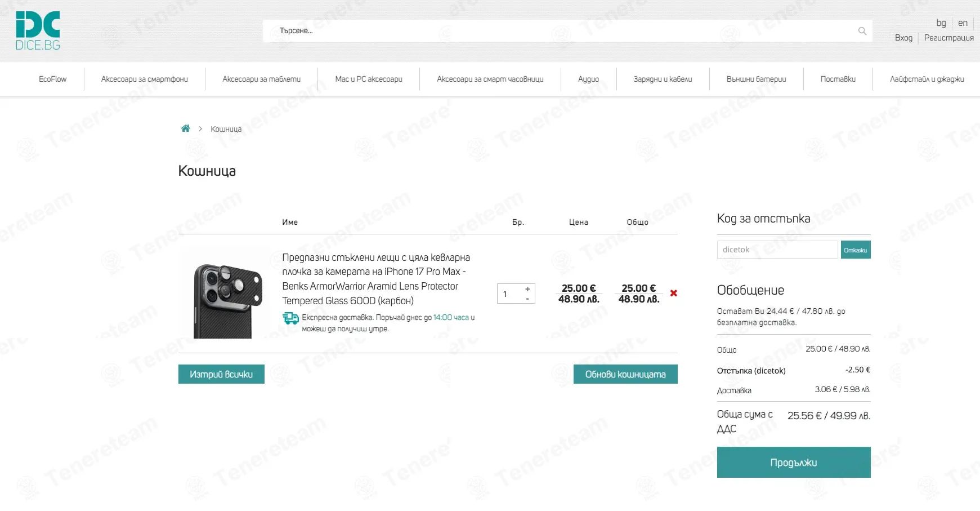
Task: Open the Benks ArmorWarrior product title link
Action: (376, 279)
